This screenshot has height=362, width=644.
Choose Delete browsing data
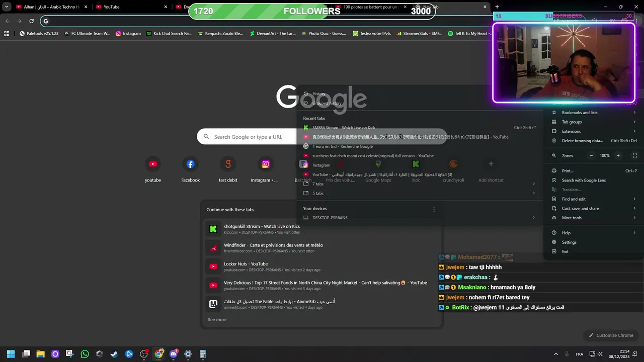pos(594,141)
